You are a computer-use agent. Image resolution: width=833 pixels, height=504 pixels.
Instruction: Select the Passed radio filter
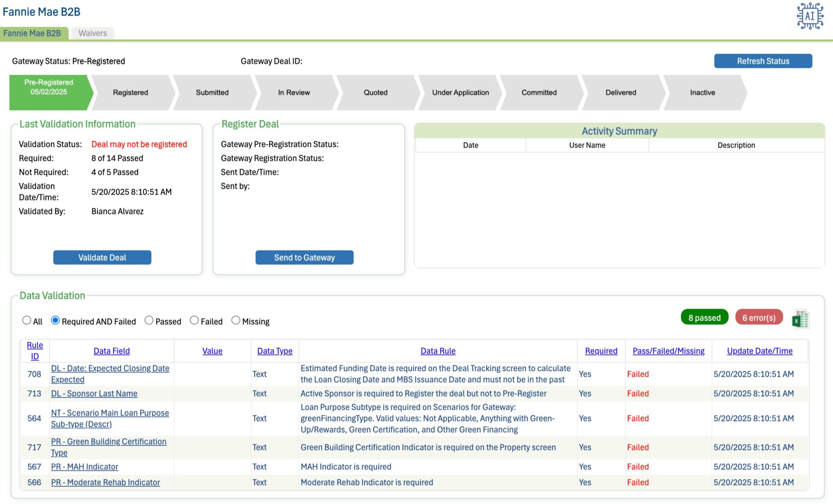(149, 320)
